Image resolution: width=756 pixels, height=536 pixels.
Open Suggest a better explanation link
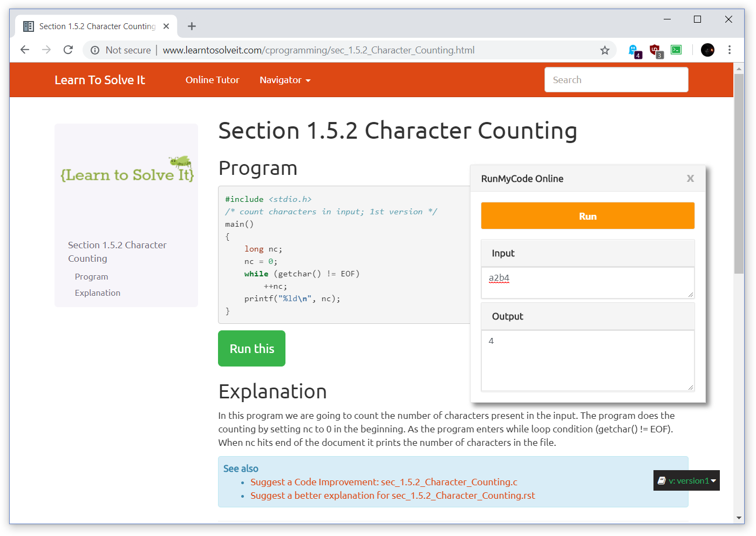click(x=392, y=496)
